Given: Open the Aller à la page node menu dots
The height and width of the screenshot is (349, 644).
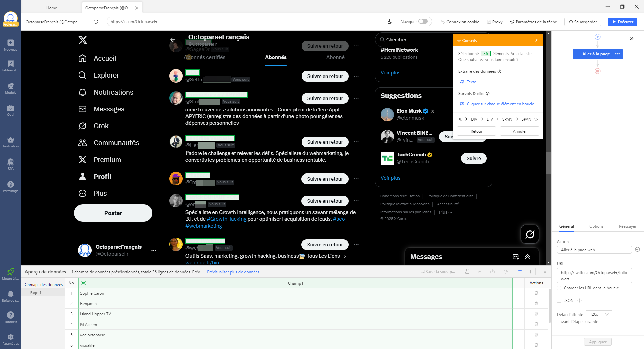Looking at the screenshot, I should tap(618, 54).
